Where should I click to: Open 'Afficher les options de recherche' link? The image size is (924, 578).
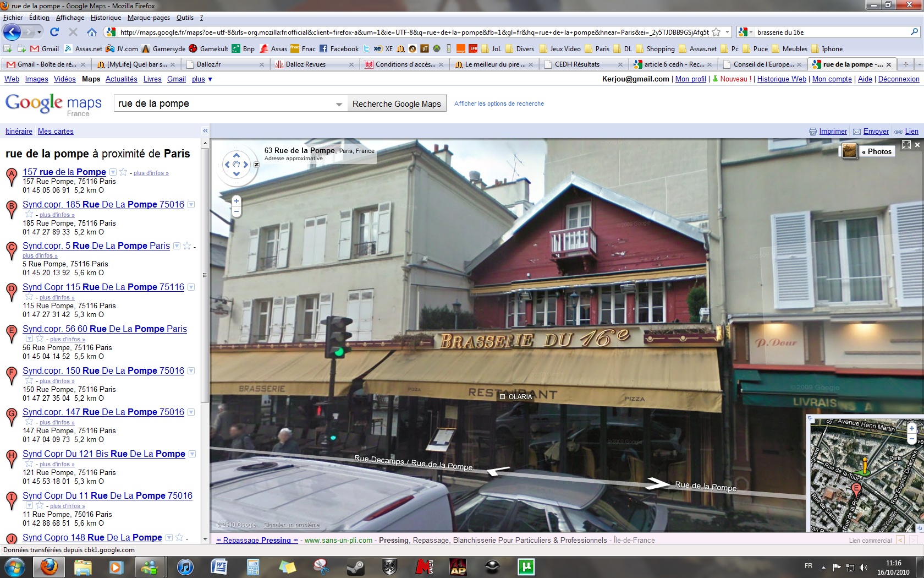[499, 103]
